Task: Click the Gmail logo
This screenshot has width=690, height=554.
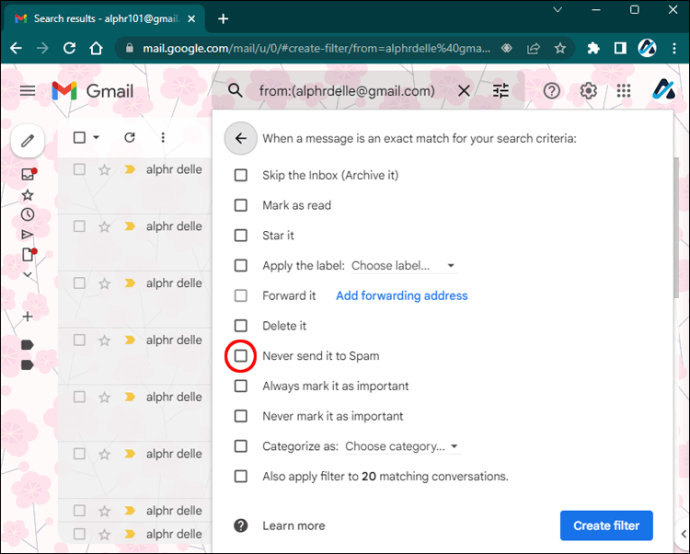Action: point(93,91)
